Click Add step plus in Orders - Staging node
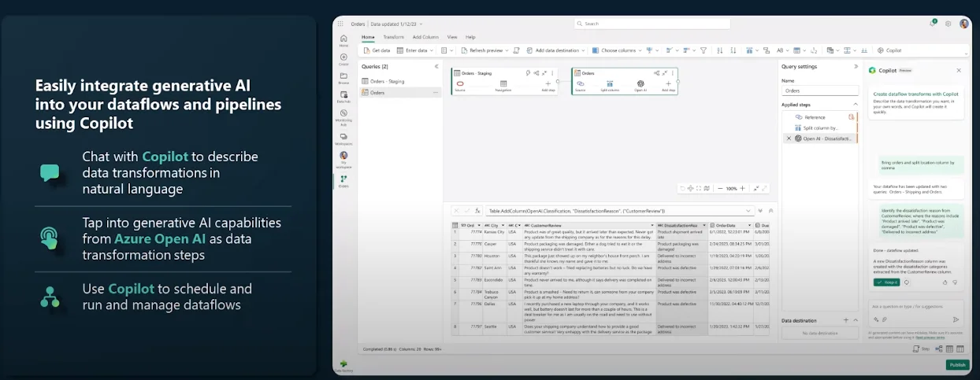980x380 pixels. tap(548, 85)
